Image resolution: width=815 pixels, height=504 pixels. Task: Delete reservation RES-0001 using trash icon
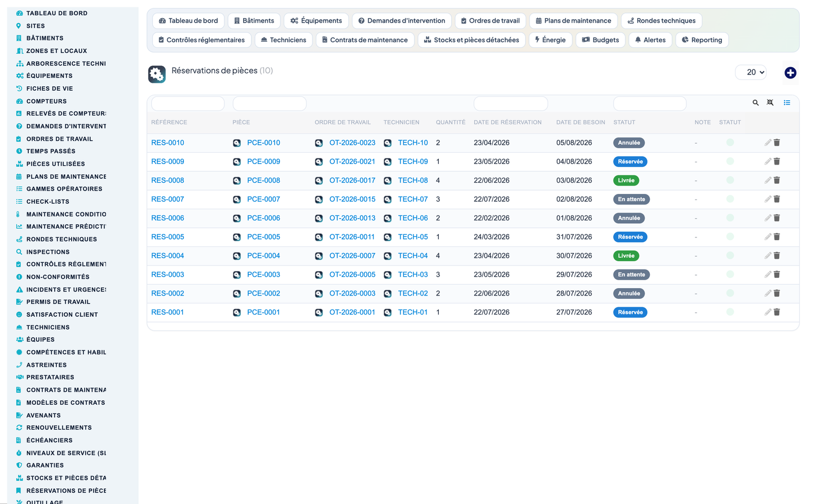coord(777,312)
